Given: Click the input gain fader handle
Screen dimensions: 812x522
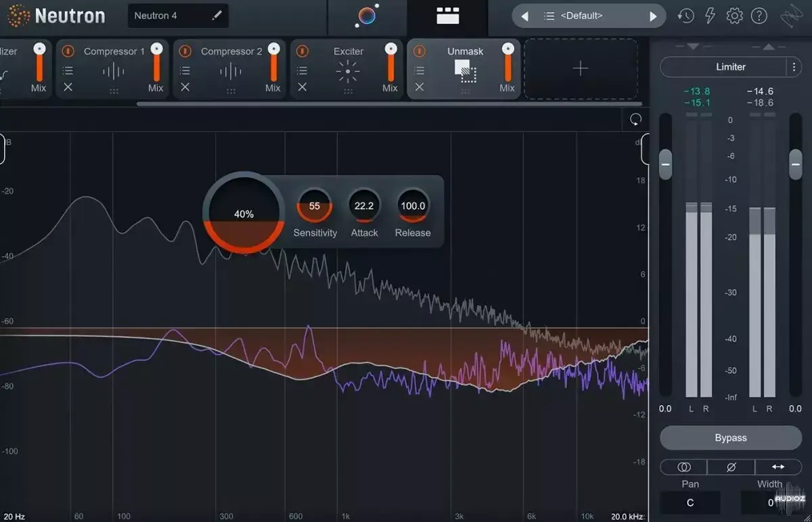Looking at the screenshot, I should [x=665, y=164].
